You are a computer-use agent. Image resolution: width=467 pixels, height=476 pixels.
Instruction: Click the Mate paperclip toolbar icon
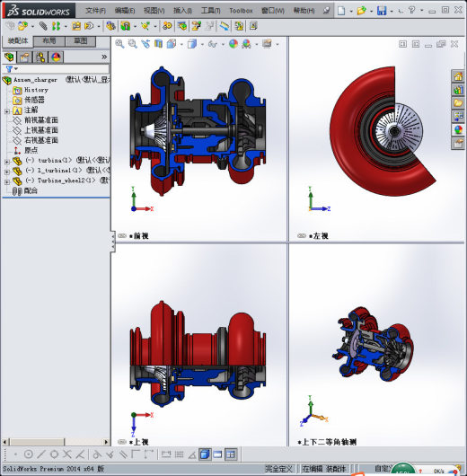(43, 26)
